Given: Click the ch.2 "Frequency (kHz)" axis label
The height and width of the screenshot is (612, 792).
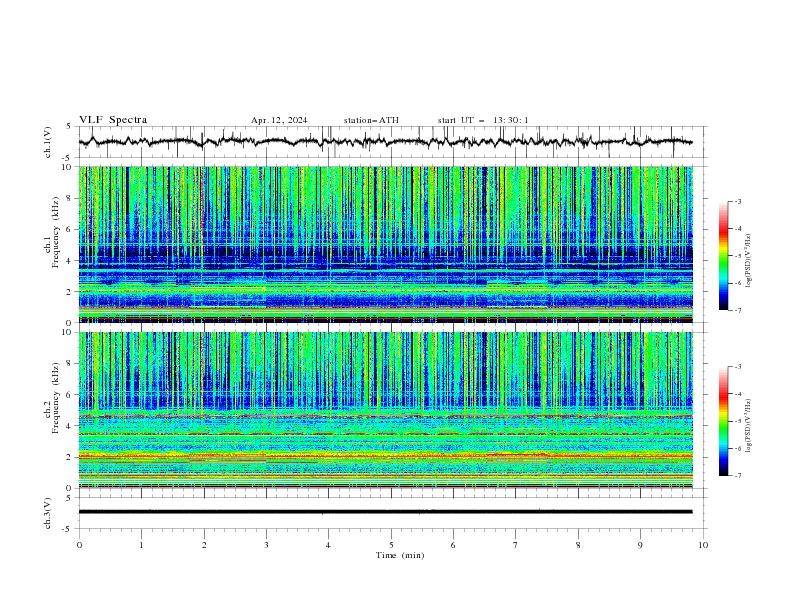Looking at the screenshot, I should pyautogui.click(x=56, y=398).
